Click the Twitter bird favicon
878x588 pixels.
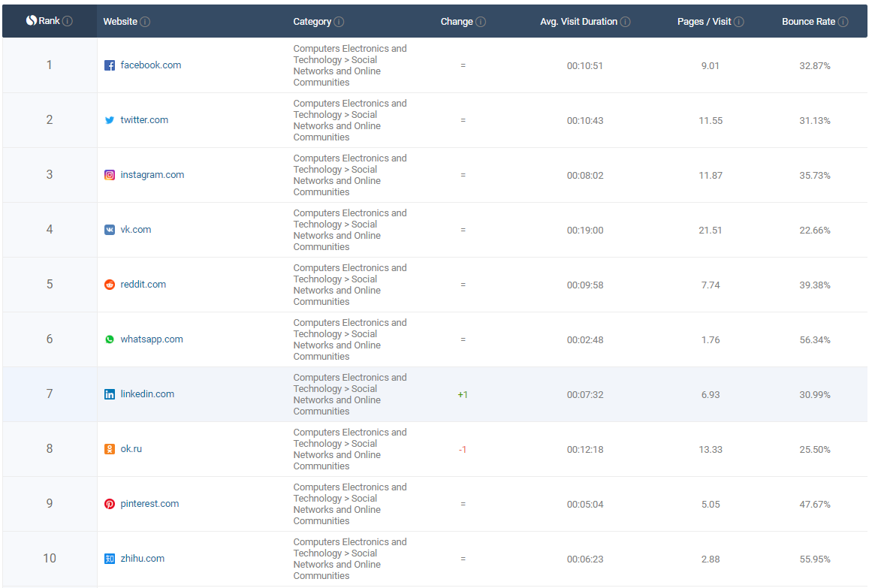(x=110, y=120)
